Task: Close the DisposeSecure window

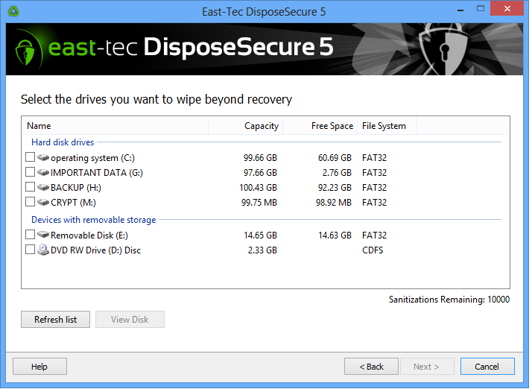Action: (507, 9)
